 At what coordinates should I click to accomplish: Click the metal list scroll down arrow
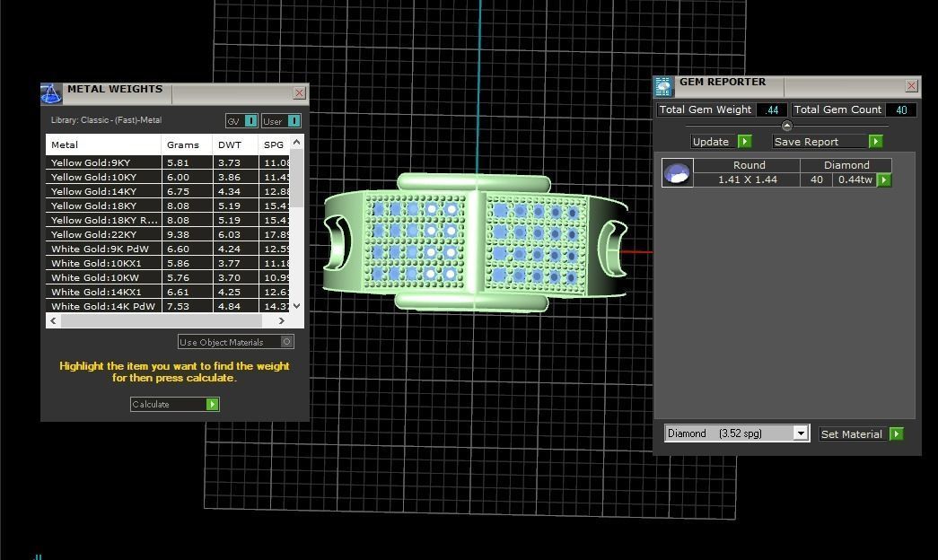pyautogui.click(x=296, y=306)
